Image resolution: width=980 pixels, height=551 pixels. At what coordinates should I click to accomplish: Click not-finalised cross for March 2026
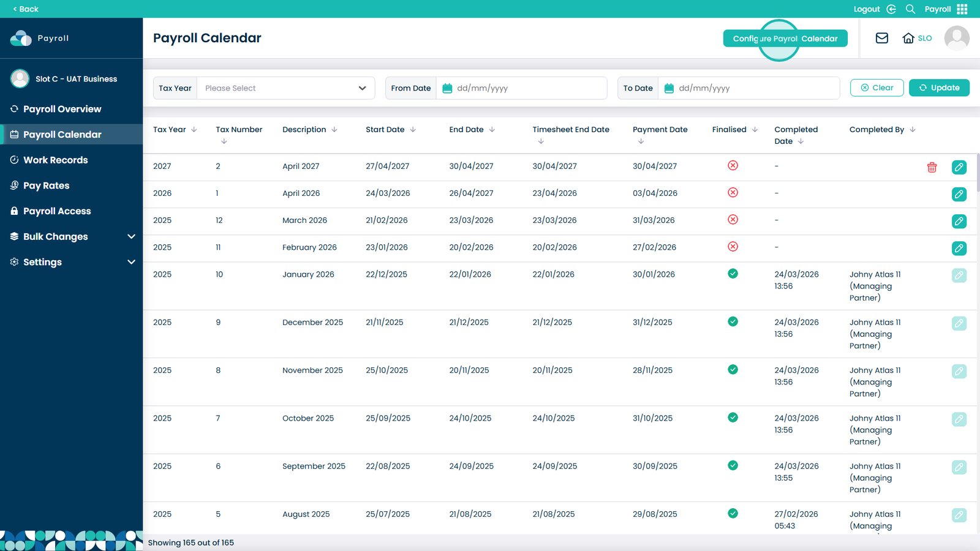[733, 219]
